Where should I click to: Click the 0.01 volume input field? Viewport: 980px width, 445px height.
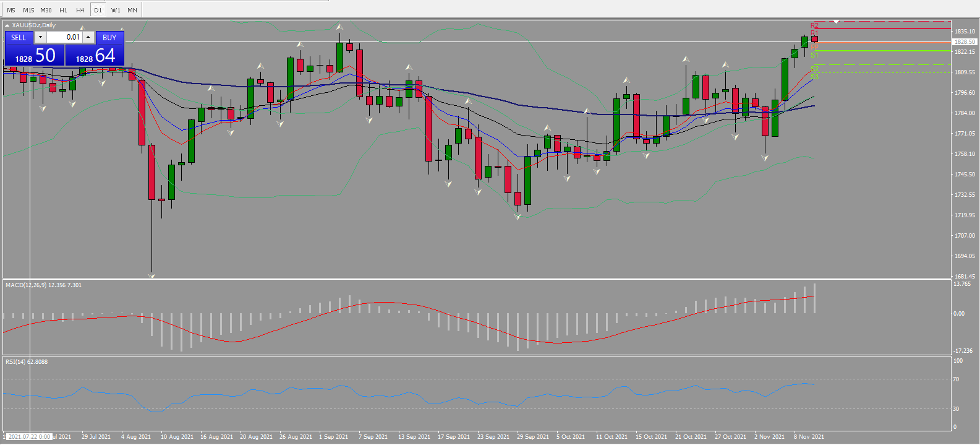click(64, 37)
